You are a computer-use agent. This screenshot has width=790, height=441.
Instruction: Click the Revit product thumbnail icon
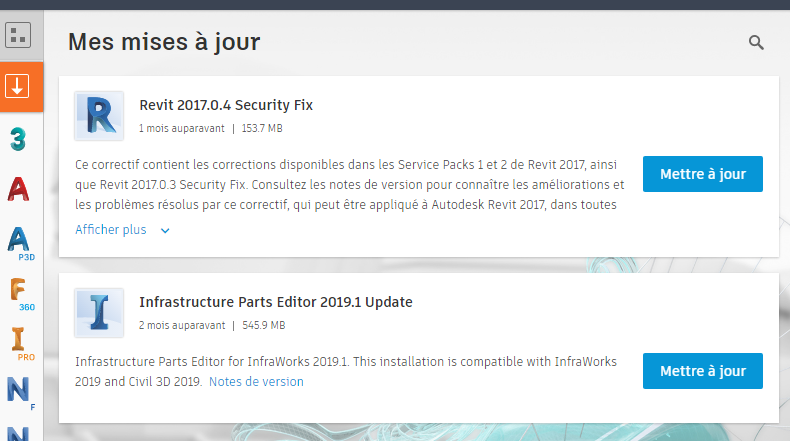coord(99,116)
